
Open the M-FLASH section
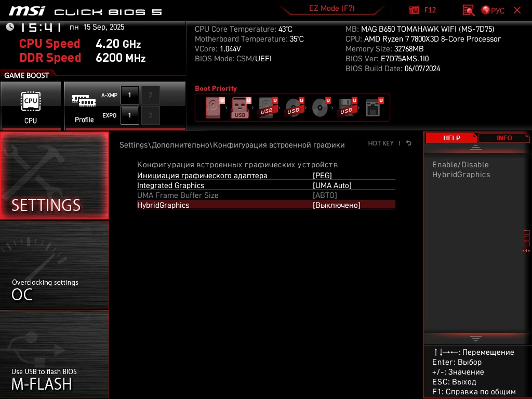point(54,354)
